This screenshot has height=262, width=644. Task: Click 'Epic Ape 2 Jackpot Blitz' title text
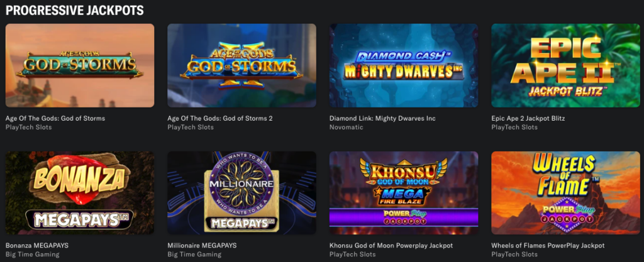[528, 119]
